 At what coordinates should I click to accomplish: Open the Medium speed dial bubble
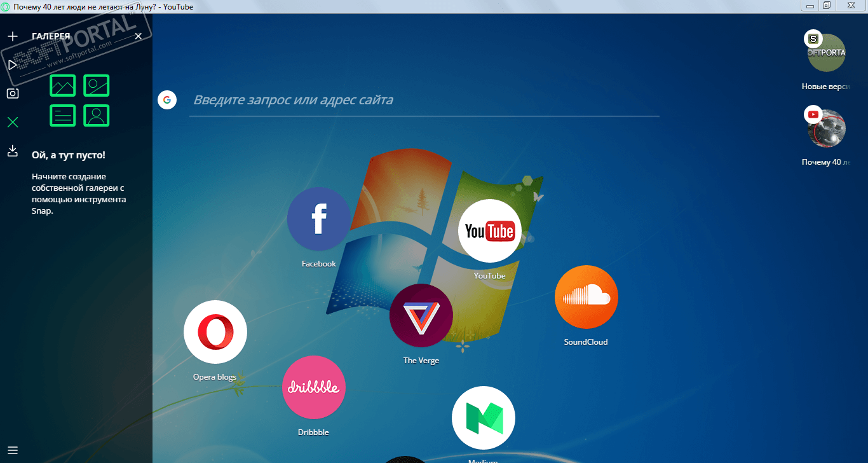484,418
